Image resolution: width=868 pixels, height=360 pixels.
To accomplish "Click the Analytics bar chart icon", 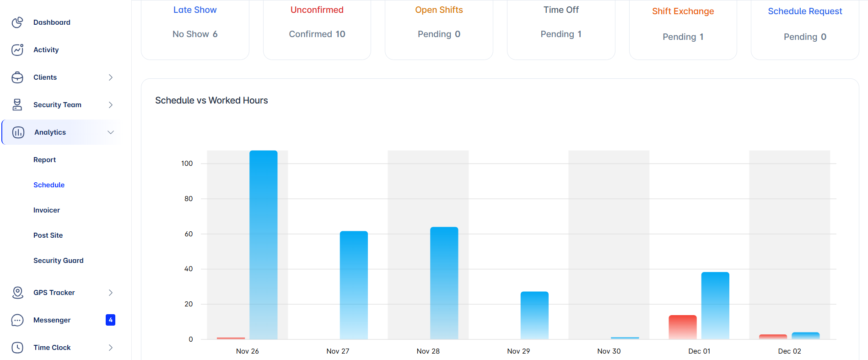I will 18,132.
